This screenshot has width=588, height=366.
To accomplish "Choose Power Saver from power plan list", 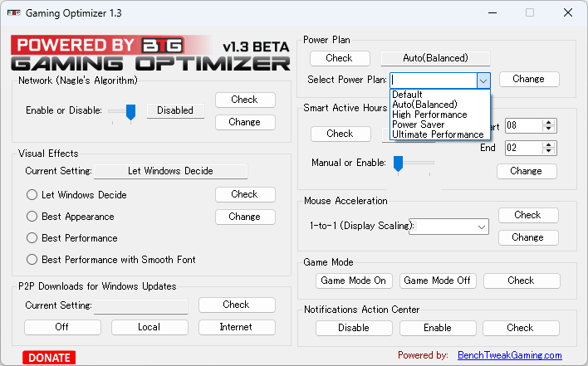I will tap(440, 124).
